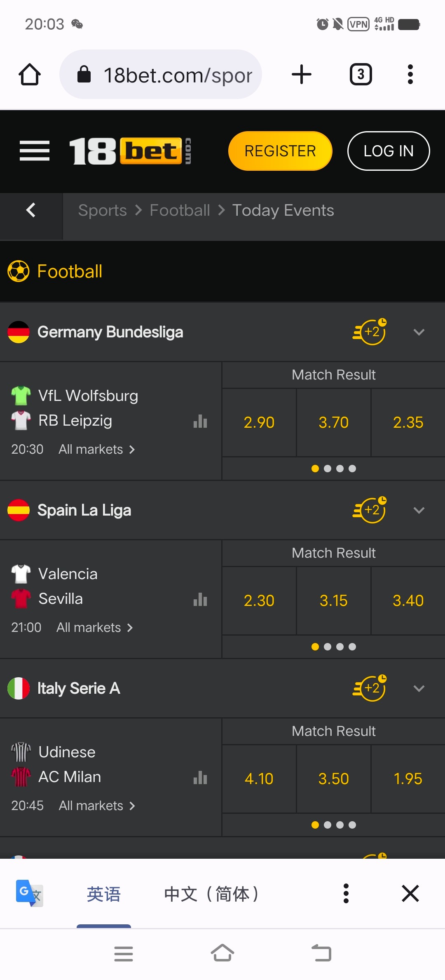This screenshot has height=980, width=445.
Task: Select 1.95 odds for AC Milan
Action: click(408, 779)
